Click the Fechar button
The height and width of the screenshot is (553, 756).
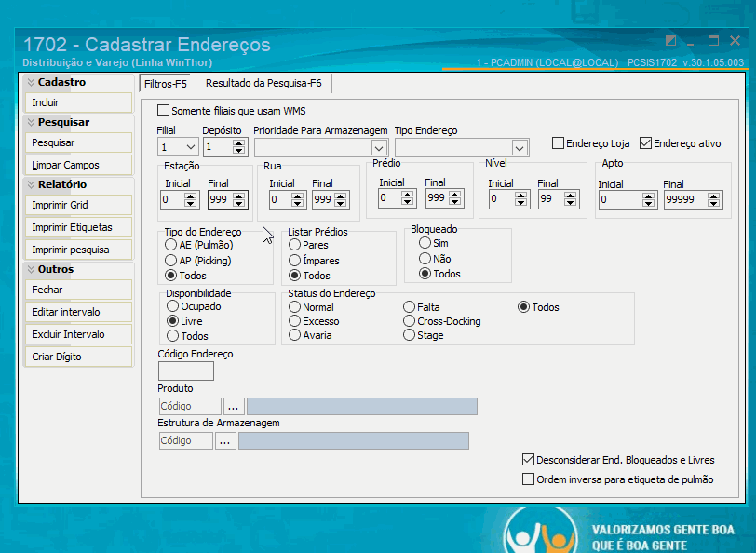(x=78, y=290)
